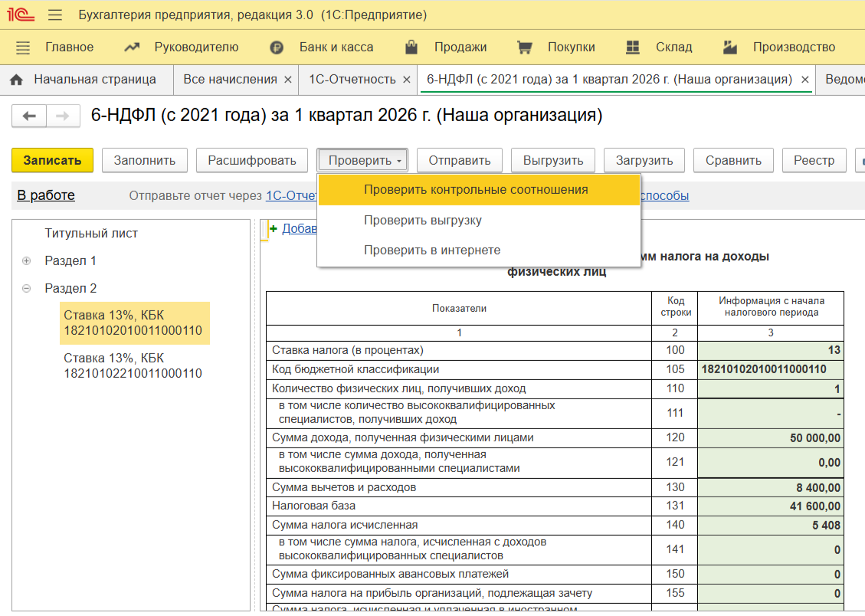This screenshot has height=616, width=865.
Task: Open the Проверить dropdown button
Action: coord(362,160)
